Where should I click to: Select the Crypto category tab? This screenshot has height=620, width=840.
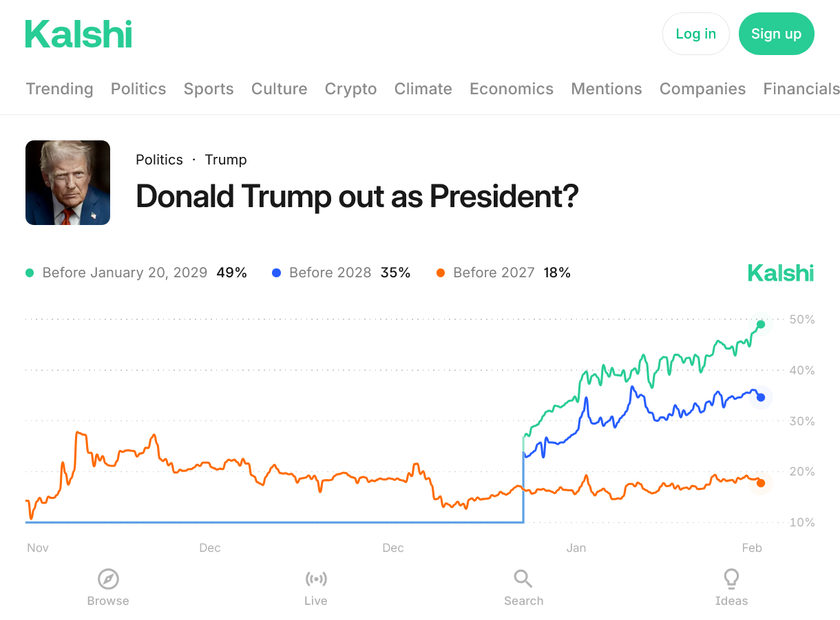[350, 89]
